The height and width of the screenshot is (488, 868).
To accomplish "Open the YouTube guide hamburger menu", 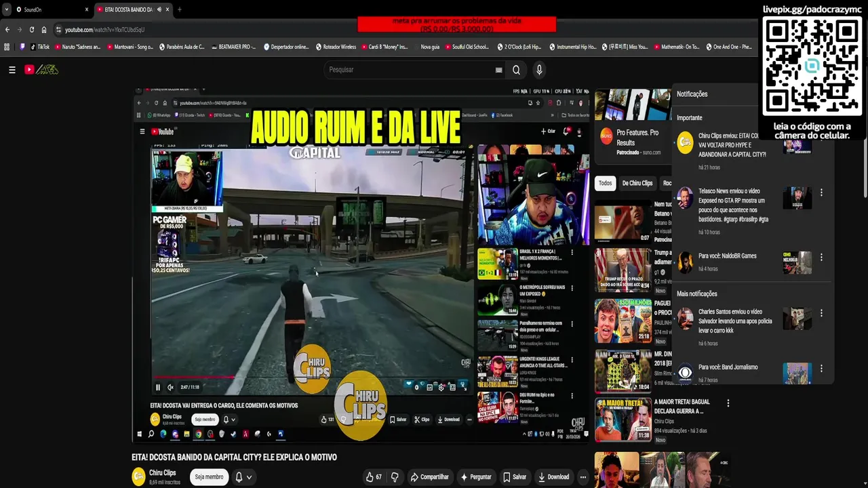I will click(x=12, y=70).
